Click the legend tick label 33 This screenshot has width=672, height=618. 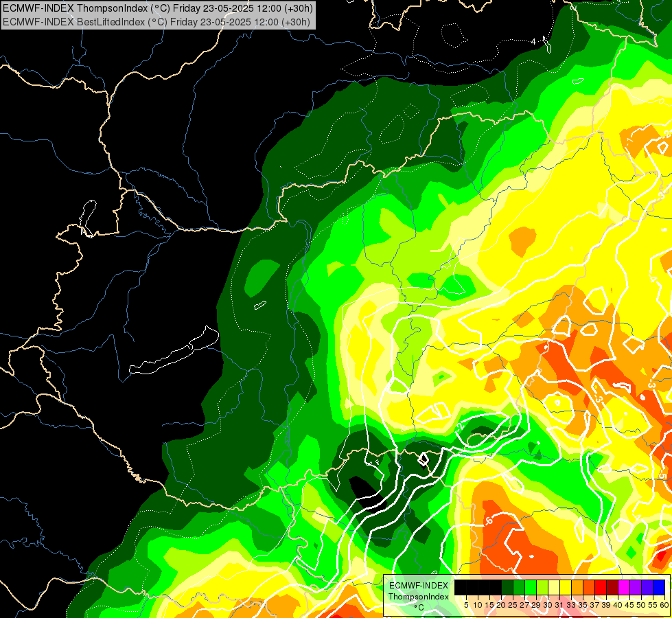point(571,605)
